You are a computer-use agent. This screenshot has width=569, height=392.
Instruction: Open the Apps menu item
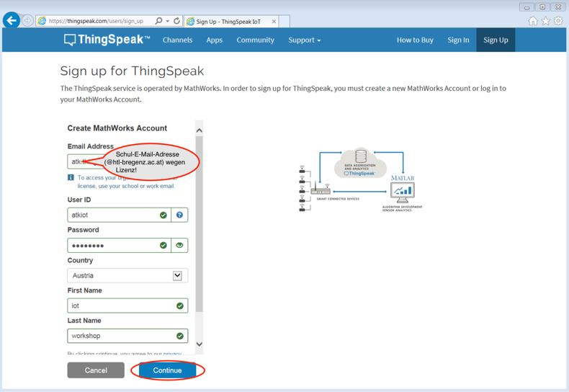point(215,40)
